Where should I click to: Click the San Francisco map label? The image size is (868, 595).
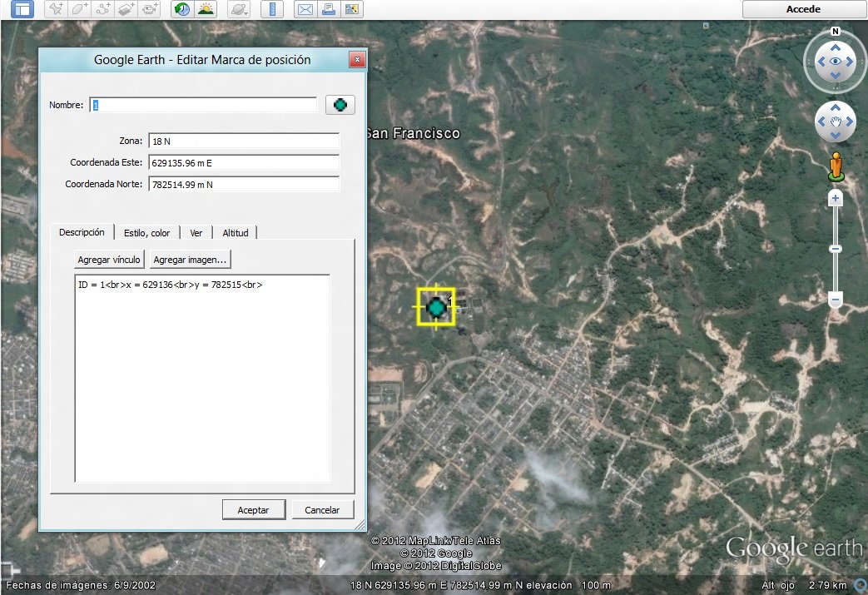413,133
